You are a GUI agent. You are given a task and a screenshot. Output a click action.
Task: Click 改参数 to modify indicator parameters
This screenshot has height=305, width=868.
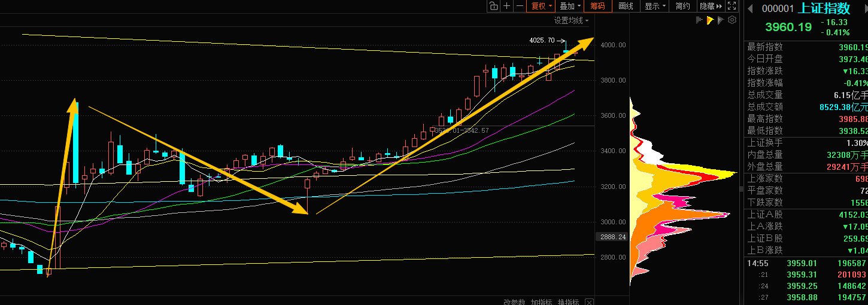514,302
